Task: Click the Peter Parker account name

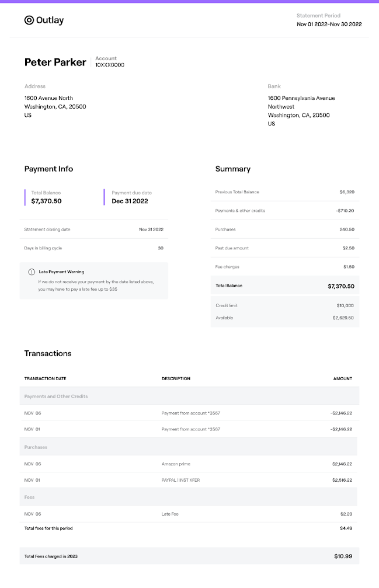Action: (x=55, y=62)
